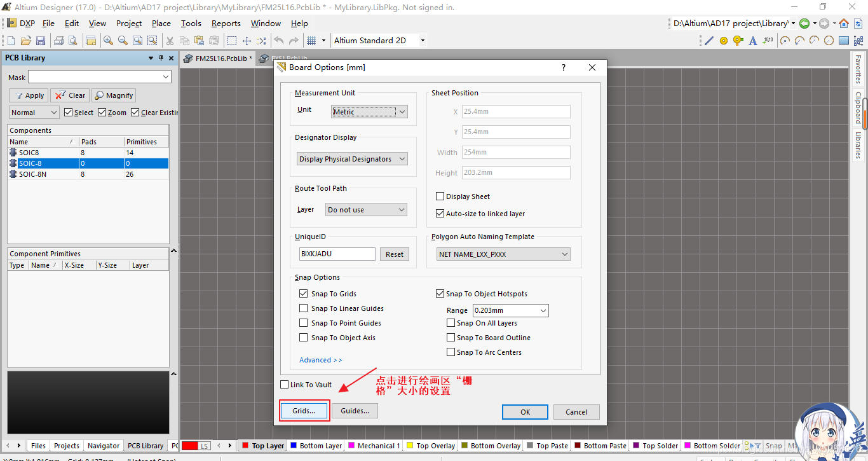Click the Place Fill rectangle tool

click(844, 41)
